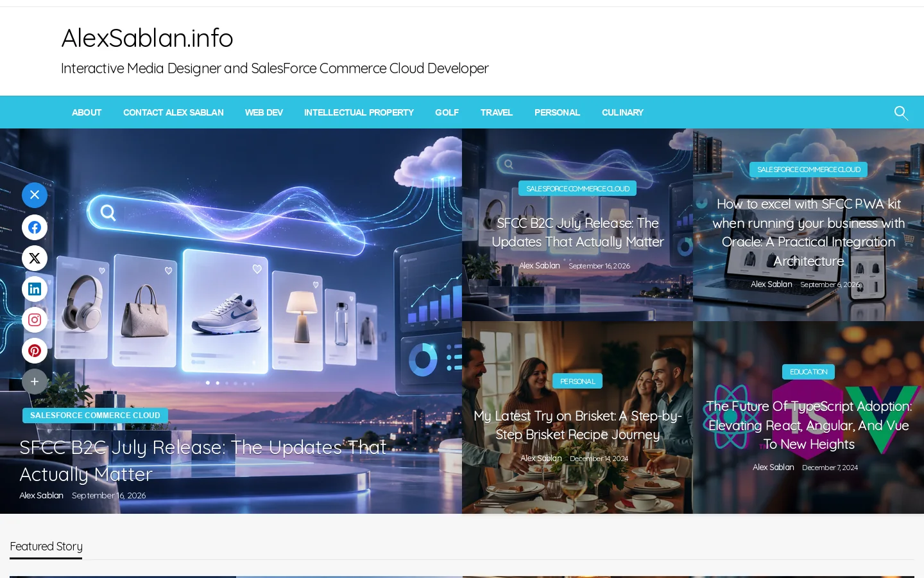
Task: Open the search magnifier icon in navbar
Action: tap(901, 113)
